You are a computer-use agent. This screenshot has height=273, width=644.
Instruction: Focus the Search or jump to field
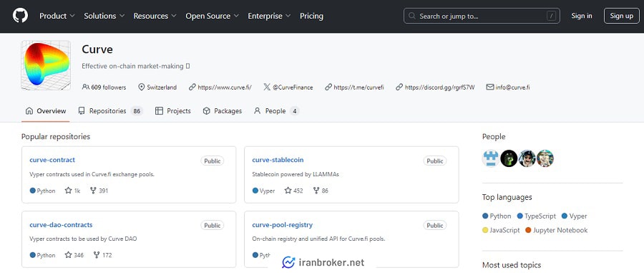482,16
